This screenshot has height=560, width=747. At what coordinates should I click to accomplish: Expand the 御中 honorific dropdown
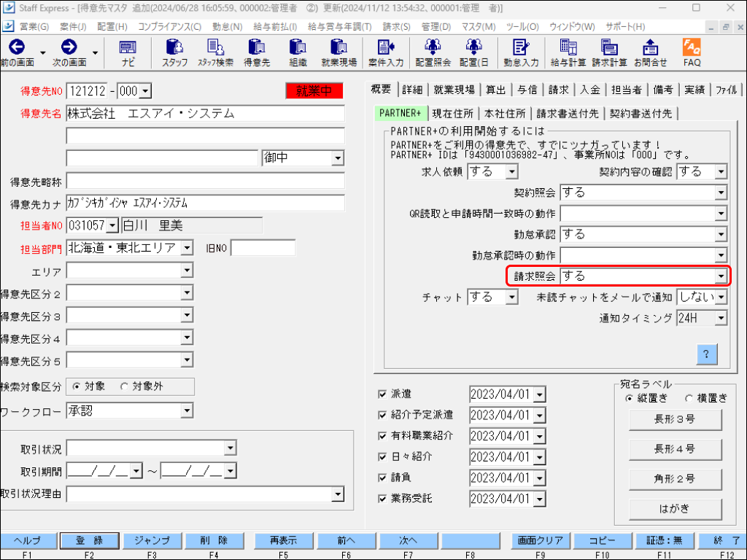pyautogui.click(x=338, y=158)
